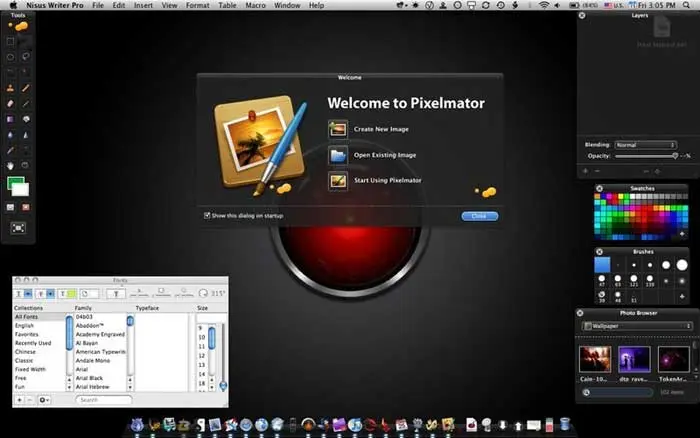
Task: Select the Rectangular Marquee tool in Tools palette
Action: pyautogui.click(x=10, y=41)
